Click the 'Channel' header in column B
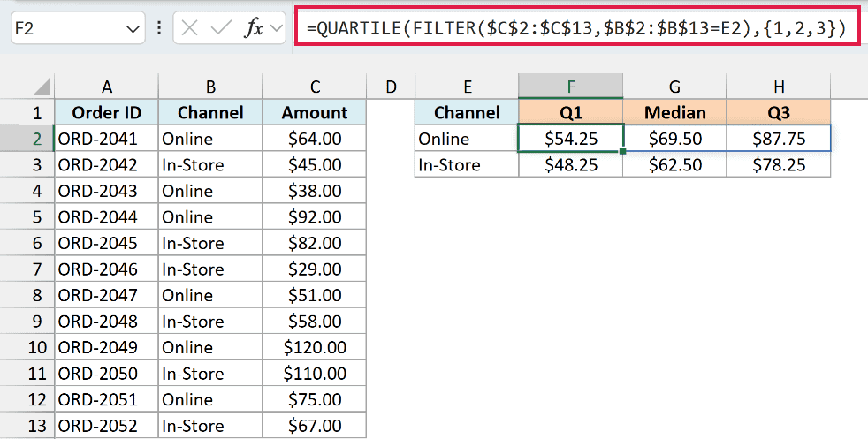Screen dimensions: 868x439 (x=210, y=113)
